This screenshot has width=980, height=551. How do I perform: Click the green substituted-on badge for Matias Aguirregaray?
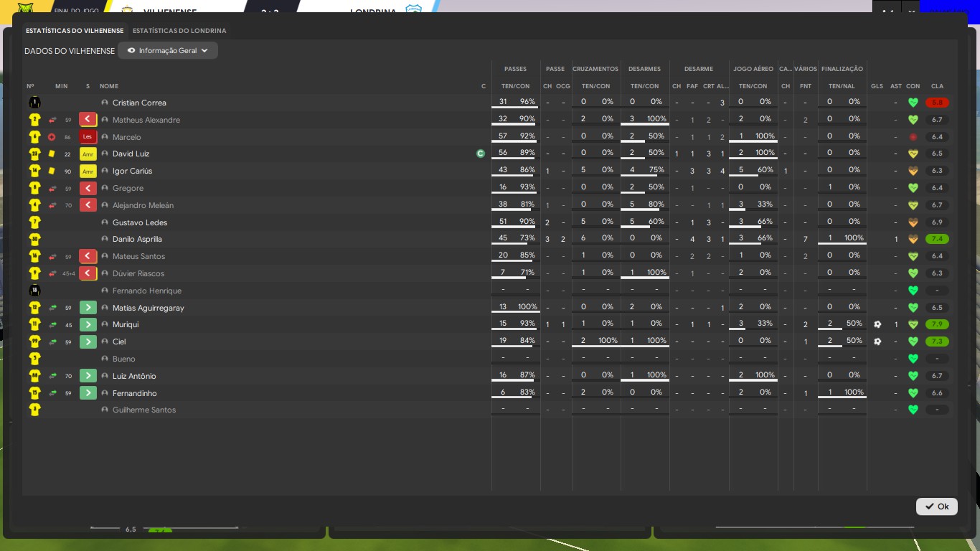(88, 308)
